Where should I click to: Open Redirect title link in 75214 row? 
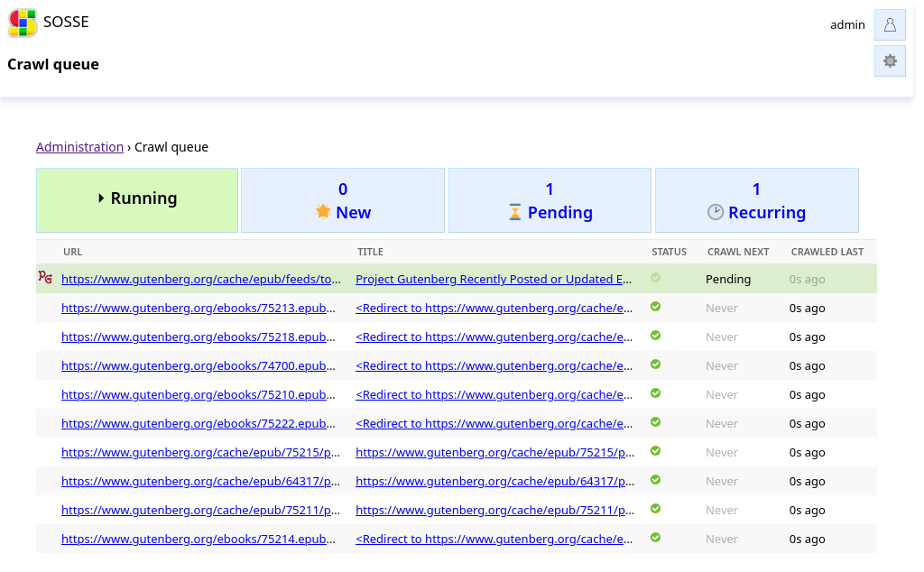click(494, 539)
